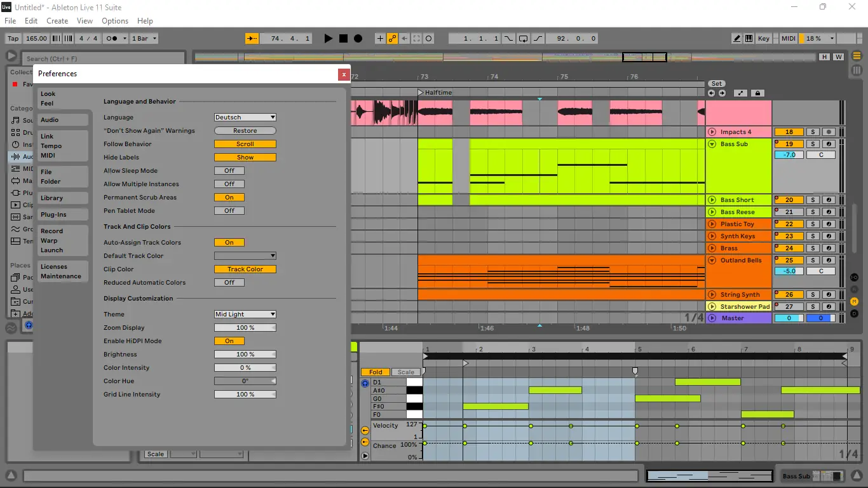The image size is (868, 488).
Task: Toggle the Mixer section show button (M)
Action: (855, 301)
